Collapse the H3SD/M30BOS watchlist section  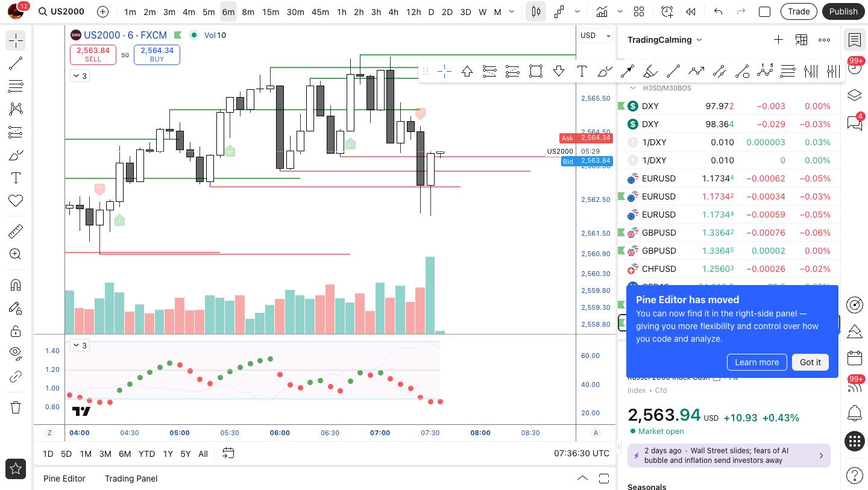coord(633,88)
